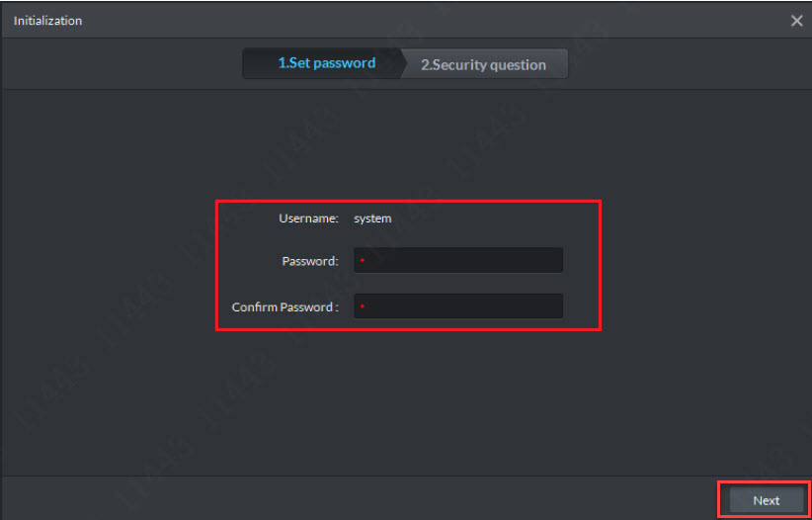The image size is (812, 520).
Task: Switch to the Security question step
Action: 483,64
